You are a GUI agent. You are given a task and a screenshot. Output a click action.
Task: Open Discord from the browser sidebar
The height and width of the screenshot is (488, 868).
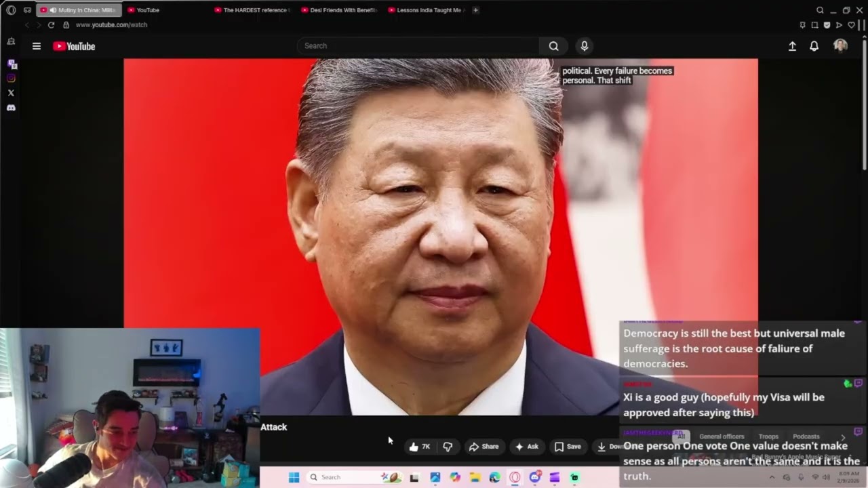click(x=11, y=108)
